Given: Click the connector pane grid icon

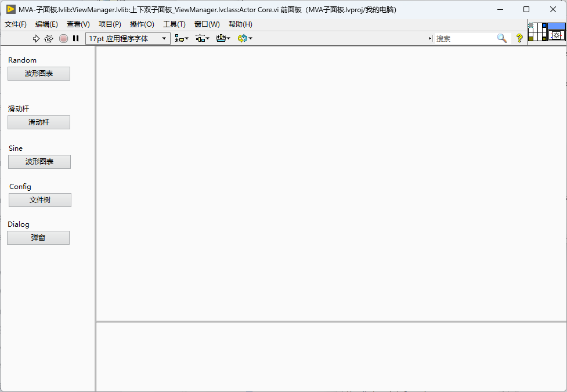Looking at the screenshot, I should point(537,32).
